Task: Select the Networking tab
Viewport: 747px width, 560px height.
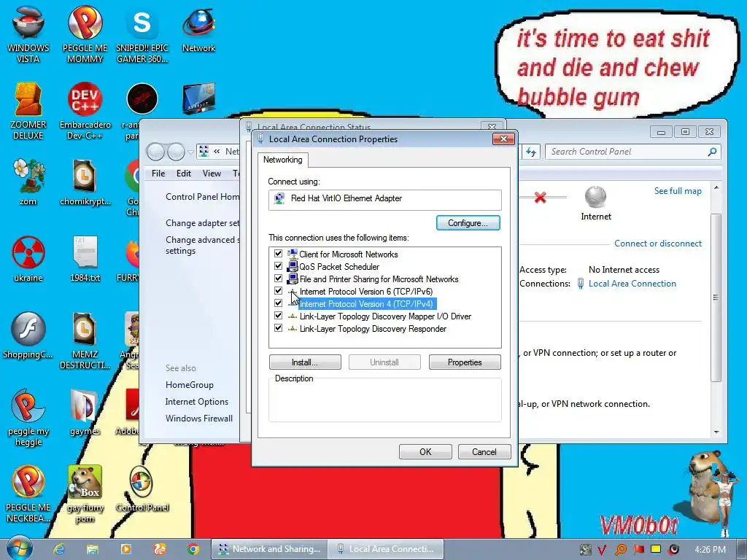Action: [x=282, y=160]
